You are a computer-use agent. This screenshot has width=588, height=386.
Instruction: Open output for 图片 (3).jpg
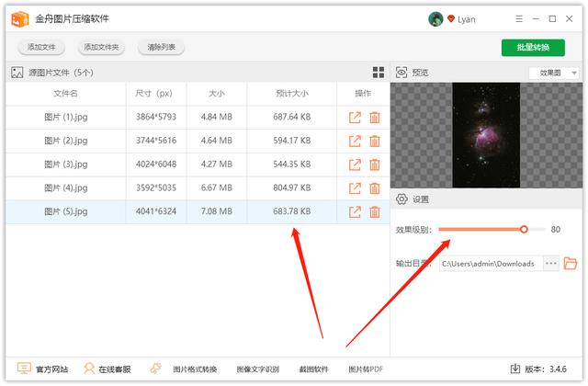point(355,165)
